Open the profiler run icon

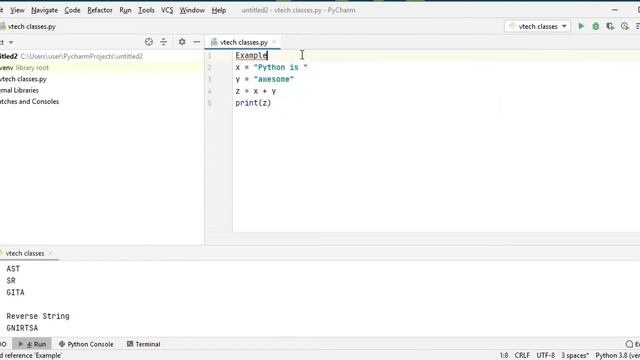[x=625, y=26]
